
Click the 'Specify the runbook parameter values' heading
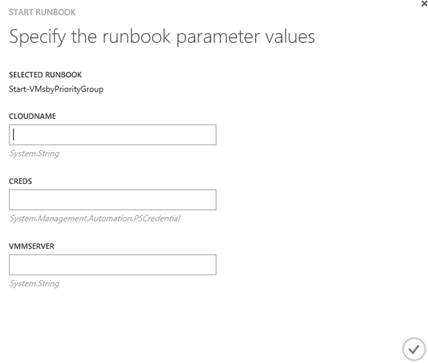[162, 37]
